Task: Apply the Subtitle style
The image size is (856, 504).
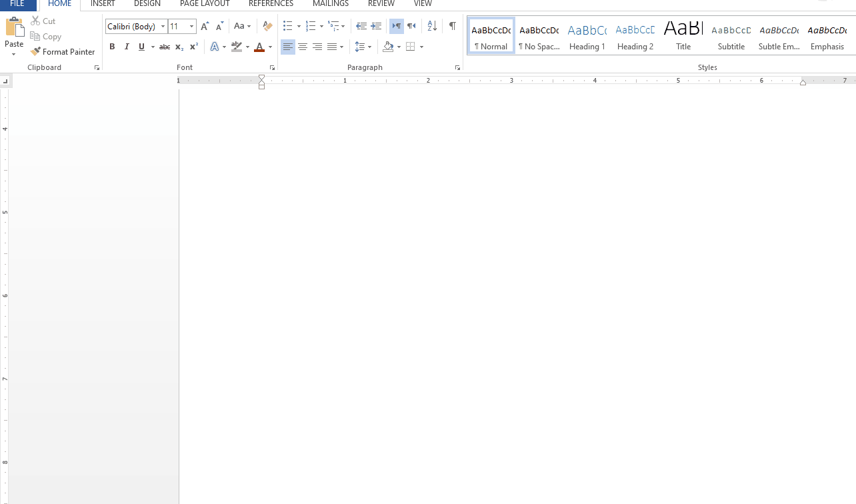Action: (x=731, y=36)
